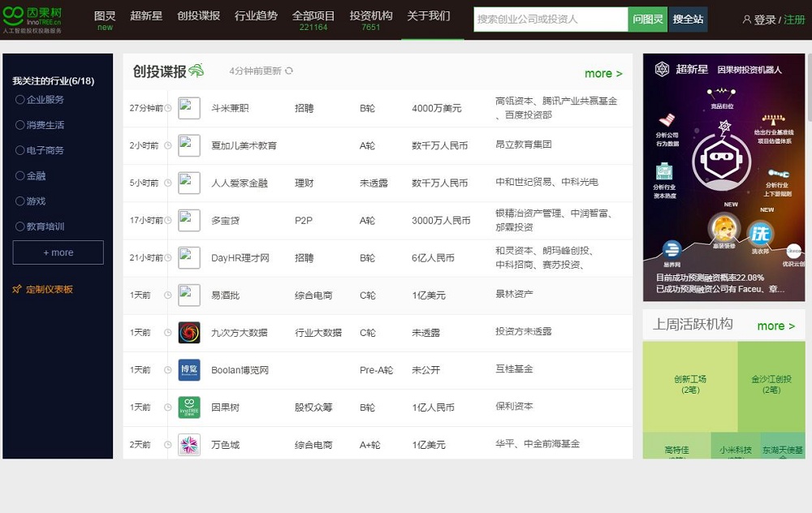The width and height of the screenshot is (812, 513).
Task: Click the 易界网 round icon in banner
Action: [x=672, y=249]
